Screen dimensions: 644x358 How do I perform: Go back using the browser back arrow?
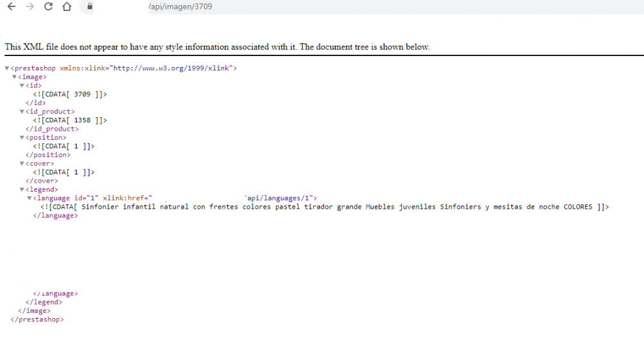pos(12,6)
